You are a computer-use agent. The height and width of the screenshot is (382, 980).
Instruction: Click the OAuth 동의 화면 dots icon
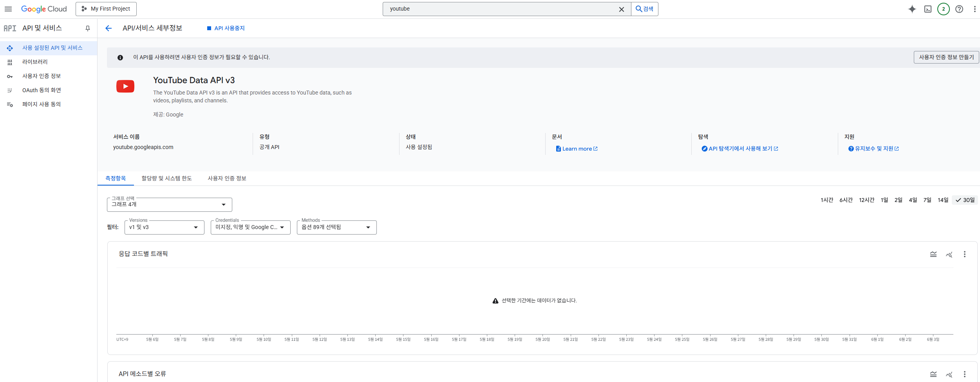[x=10, y=90]
